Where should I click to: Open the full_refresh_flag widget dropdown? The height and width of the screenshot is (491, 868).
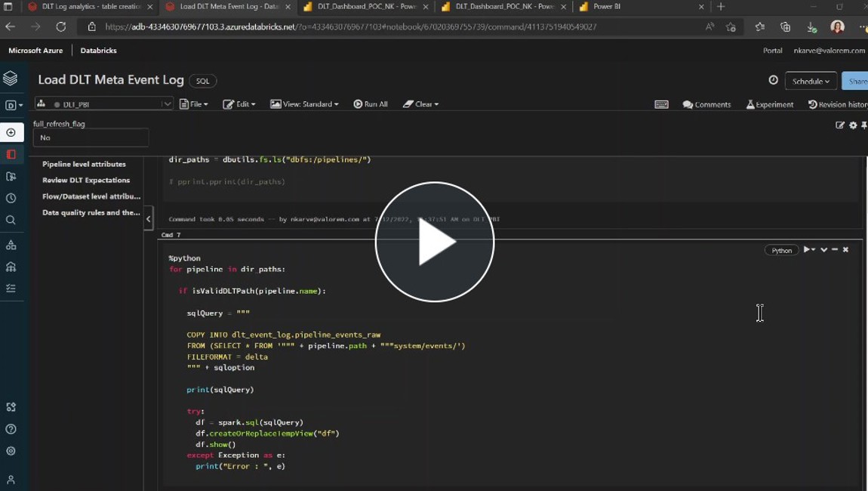[91, 137]
